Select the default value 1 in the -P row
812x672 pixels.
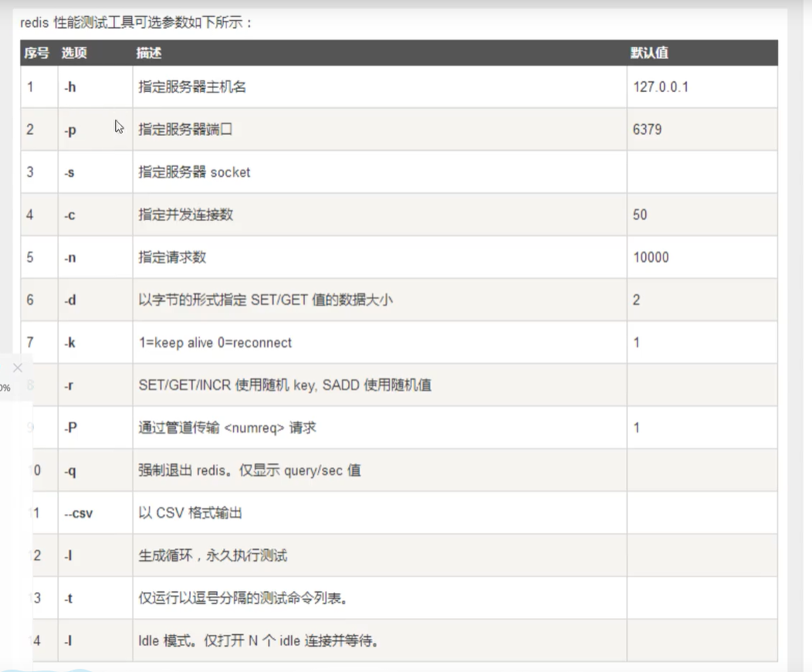(637, 427)
